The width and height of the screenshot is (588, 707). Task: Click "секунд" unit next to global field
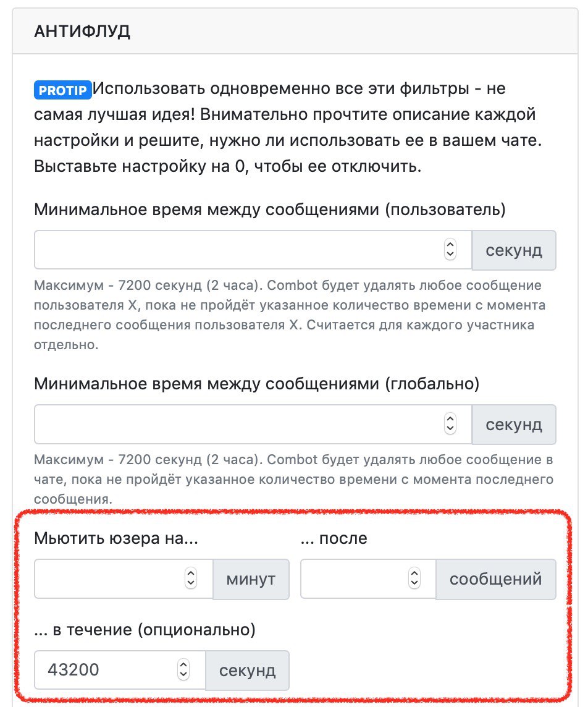pos(514,425)
